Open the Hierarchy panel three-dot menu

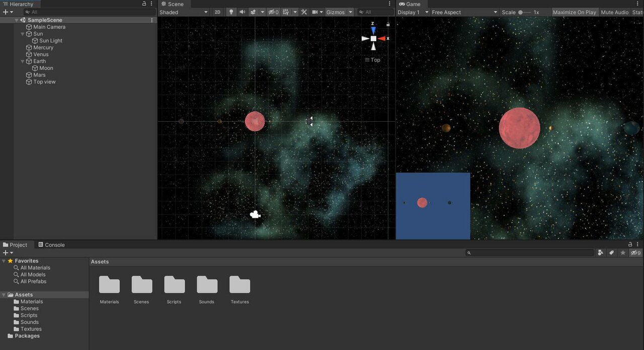tap(151, 4)
